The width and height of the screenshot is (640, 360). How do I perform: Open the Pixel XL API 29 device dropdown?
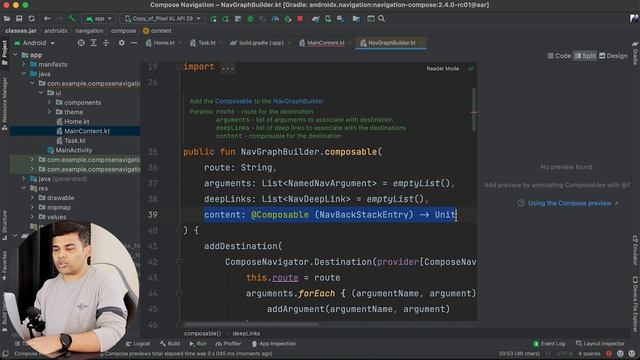pyautogui.click(x=162, y=19)
